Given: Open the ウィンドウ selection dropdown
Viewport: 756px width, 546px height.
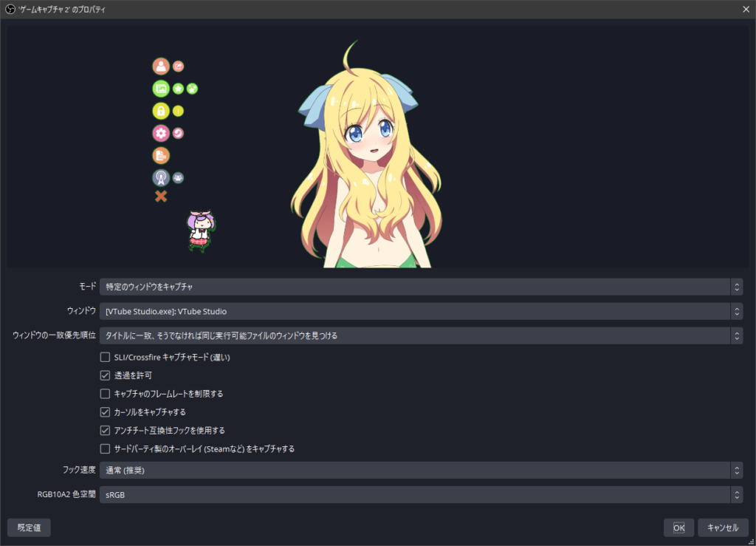Looking at the screenshot, I should point(421,311).
